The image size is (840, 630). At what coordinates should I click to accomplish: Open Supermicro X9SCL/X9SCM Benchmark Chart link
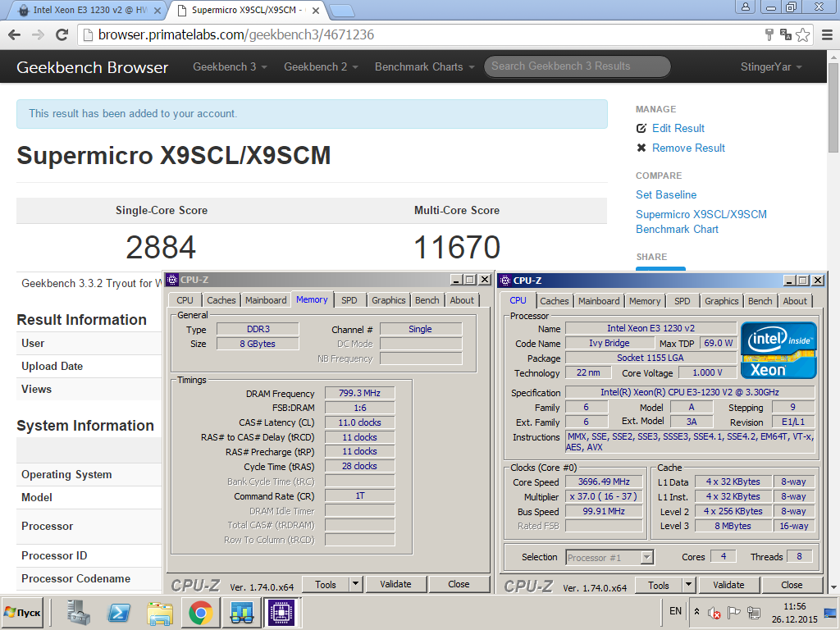(701, 221)
